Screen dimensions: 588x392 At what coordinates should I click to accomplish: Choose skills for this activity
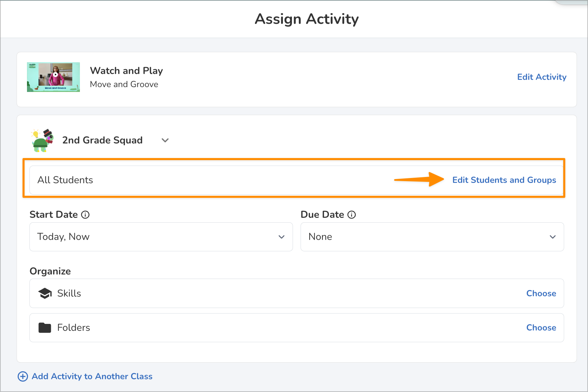541,293
